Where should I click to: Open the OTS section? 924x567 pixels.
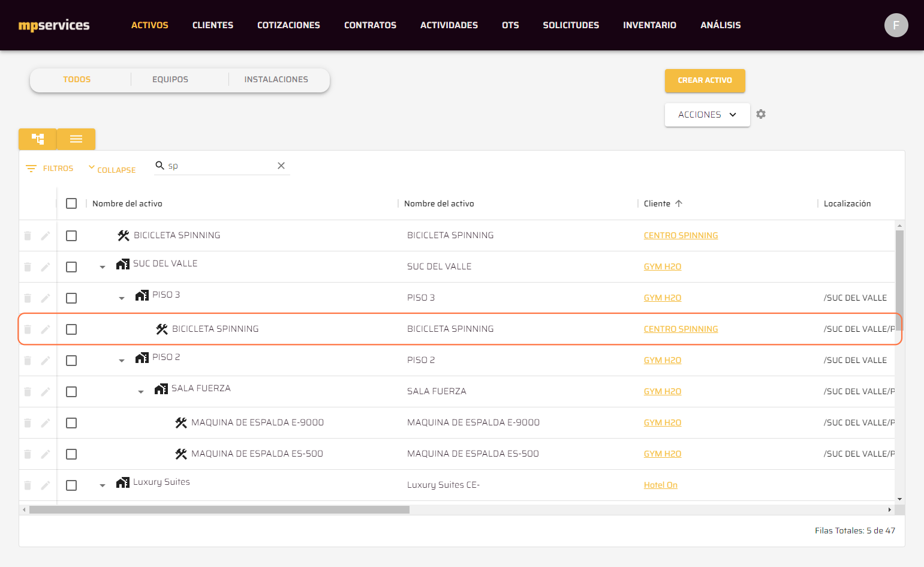(x=510, y=25)
